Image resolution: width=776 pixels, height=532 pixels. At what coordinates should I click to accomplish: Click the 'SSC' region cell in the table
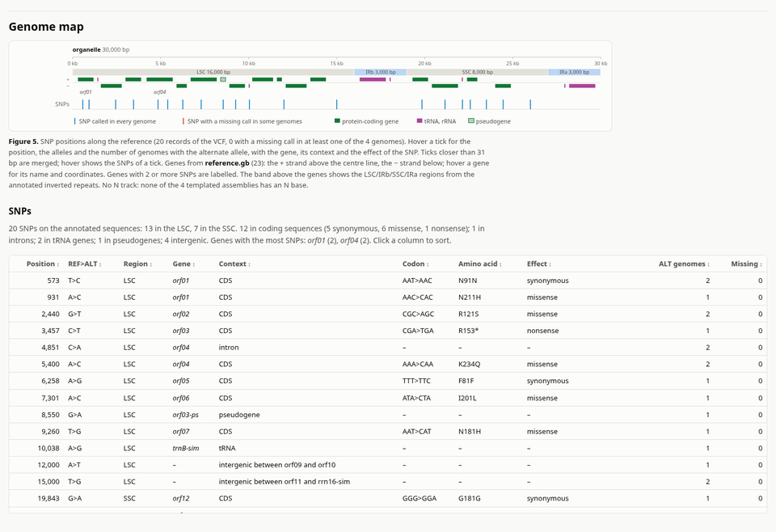point(129,498)
